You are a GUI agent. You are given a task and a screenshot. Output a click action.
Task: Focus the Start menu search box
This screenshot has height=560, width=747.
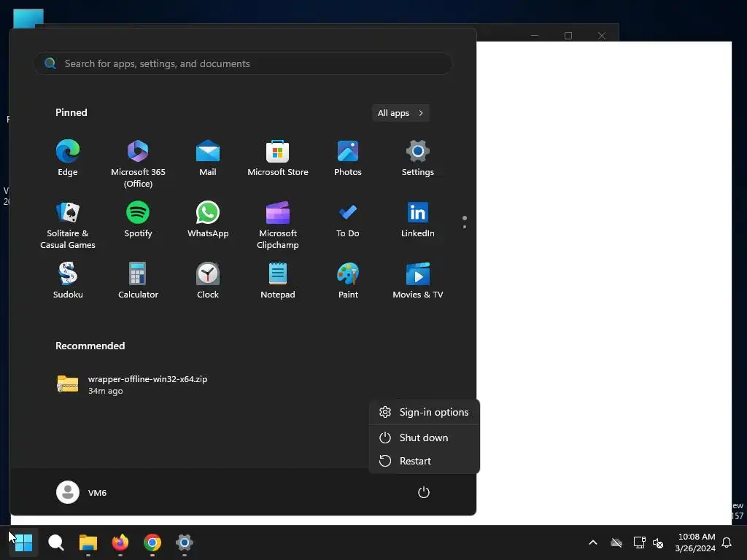click(x=242, y=63)
